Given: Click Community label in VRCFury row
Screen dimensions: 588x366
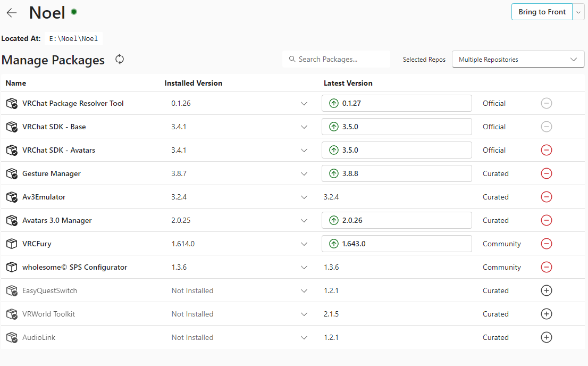Looking at the screenshot, I should point(502,244).
